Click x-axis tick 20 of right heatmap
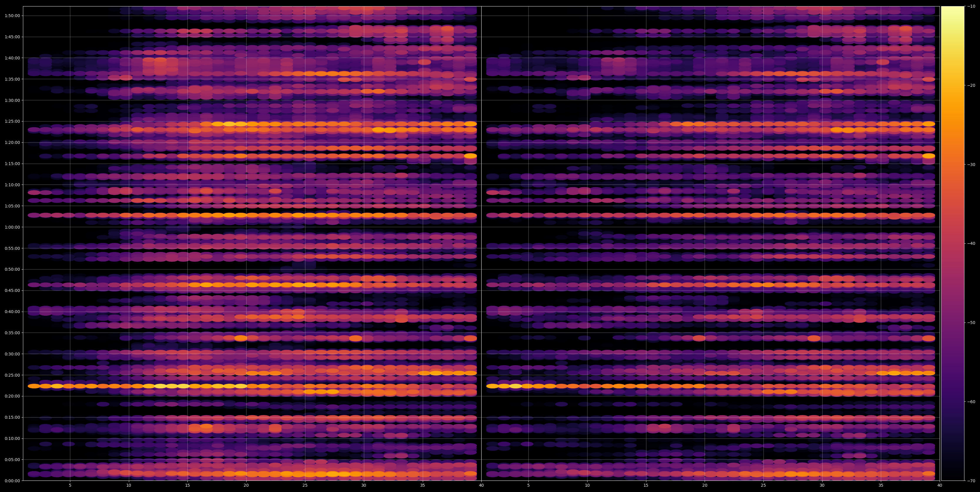Viewport: 980px width, 492px height. (705, 486)
